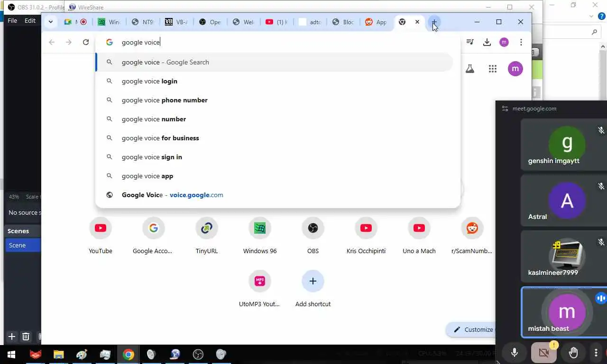The width and height of the screenshot is (607, 364).
Task: Select suggestion google voice sign in
Action: pyautogui.click(x=275, y=157)
